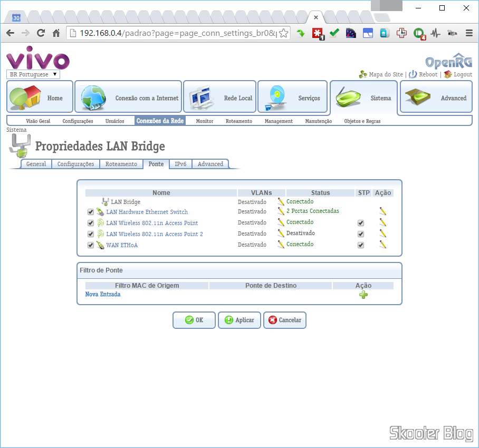Expand the Chrome menu button
Image resolution: width=479 pixels, height=448 pixels.
(x=469, y=33)
